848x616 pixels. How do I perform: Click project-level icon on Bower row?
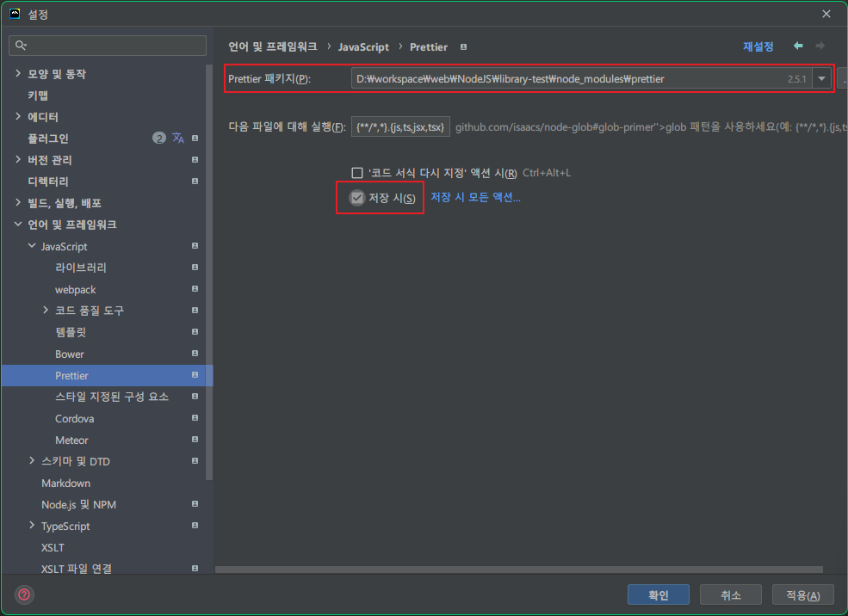[x=195, y=354]
